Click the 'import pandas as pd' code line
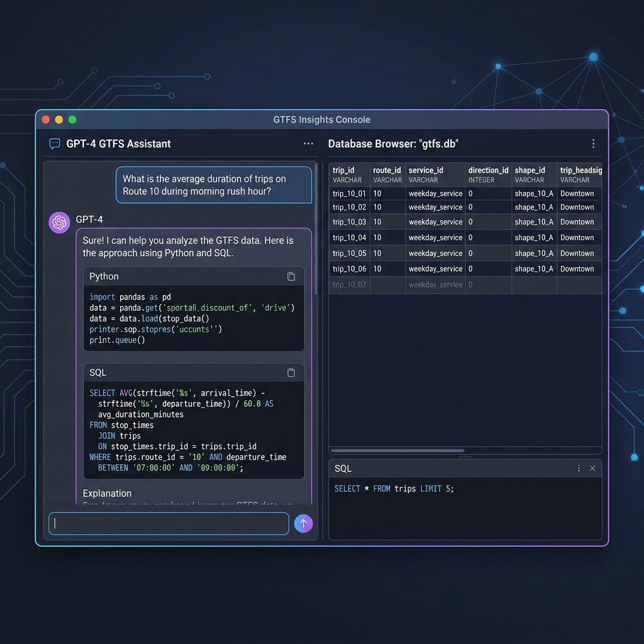This screenshot has height=644, width=644. point(130,297)
